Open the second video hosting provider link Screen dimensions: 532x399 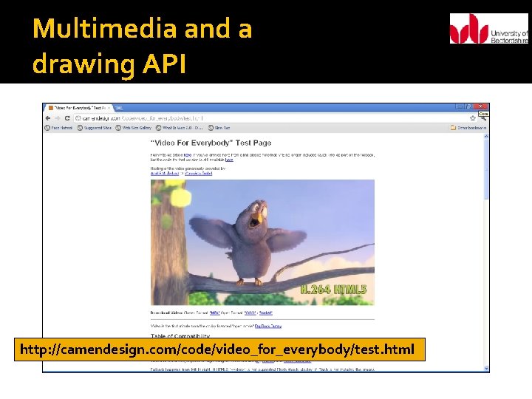[x=199, y=174]
